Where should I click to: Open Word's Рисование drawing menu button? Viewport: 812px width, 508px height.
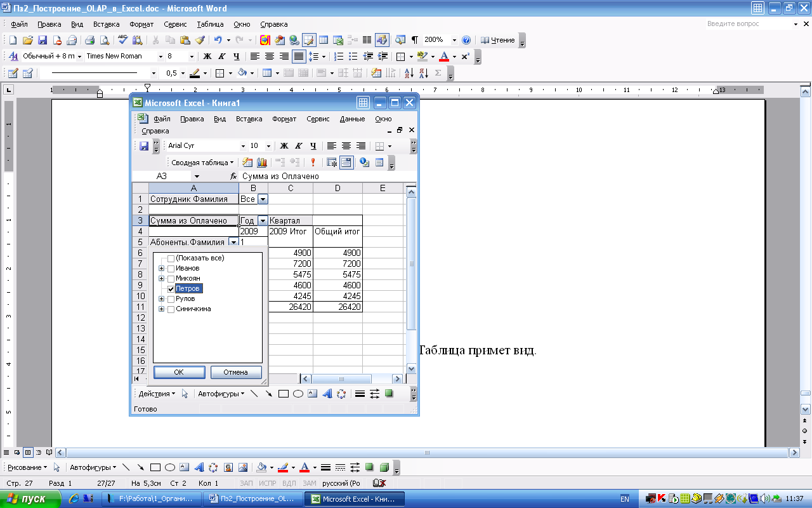(27, 467)
